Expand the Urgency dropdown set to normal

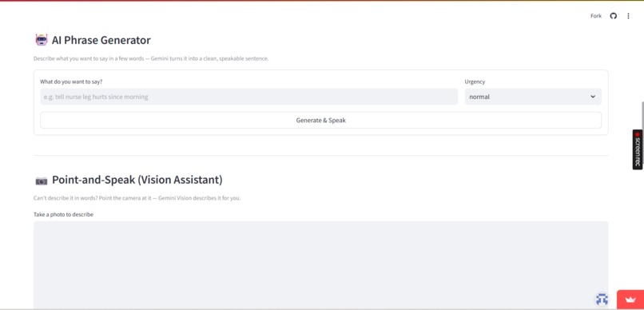tap(533, 97)
